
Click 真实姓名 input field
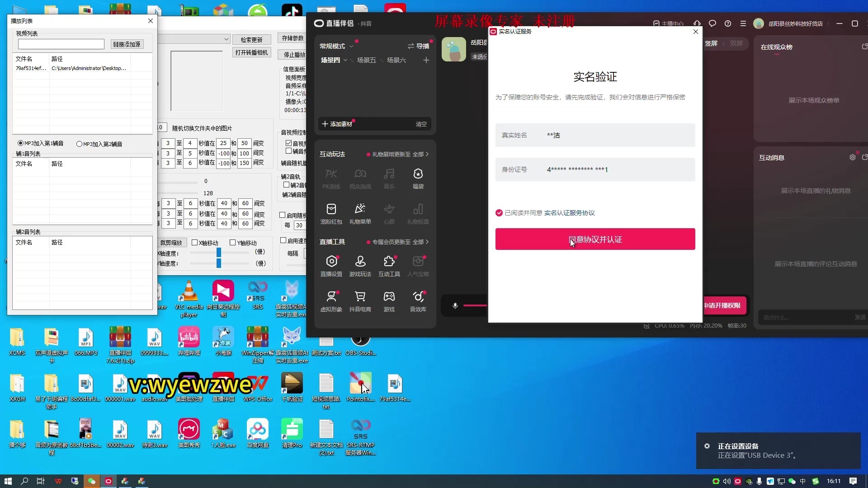[x=595, y=135]
